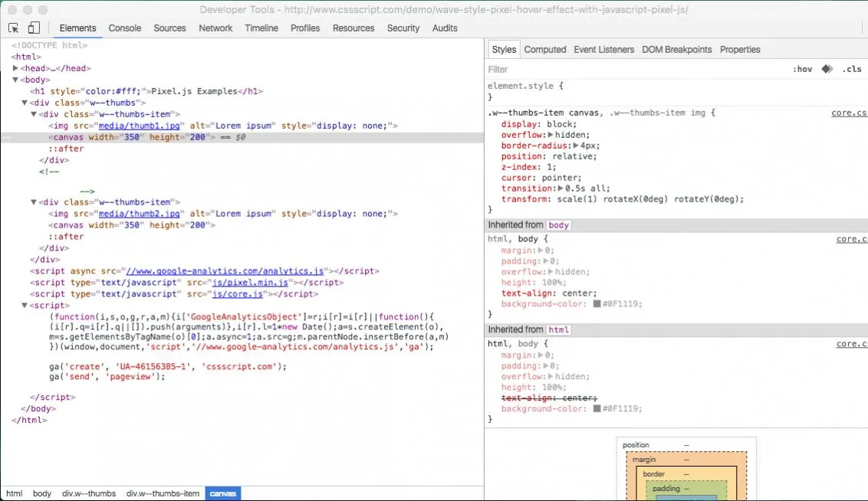Activate the inspect element picker icon
This screenshot has height=501, width=868.
[x=13, y=28]
